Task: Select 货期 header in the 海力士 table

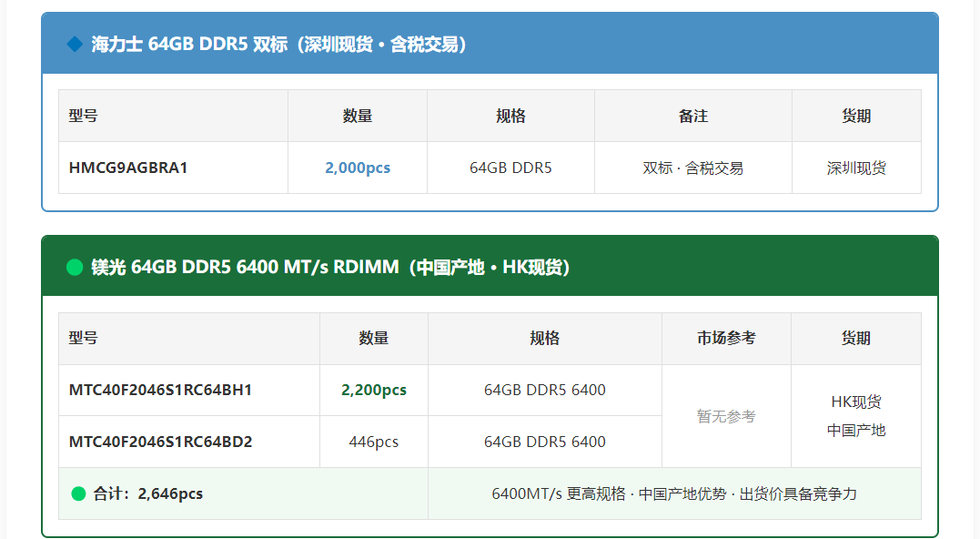Action: (856, 116)
